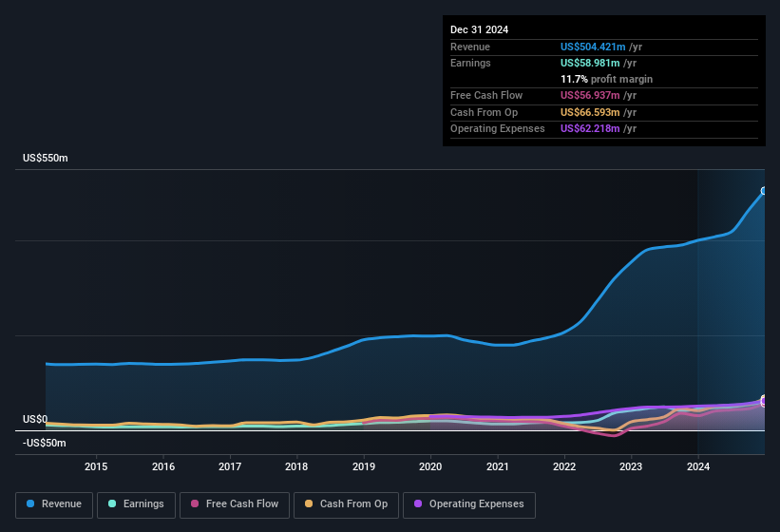
Task: Click the 2015 x-axis label
Action: 96,466
